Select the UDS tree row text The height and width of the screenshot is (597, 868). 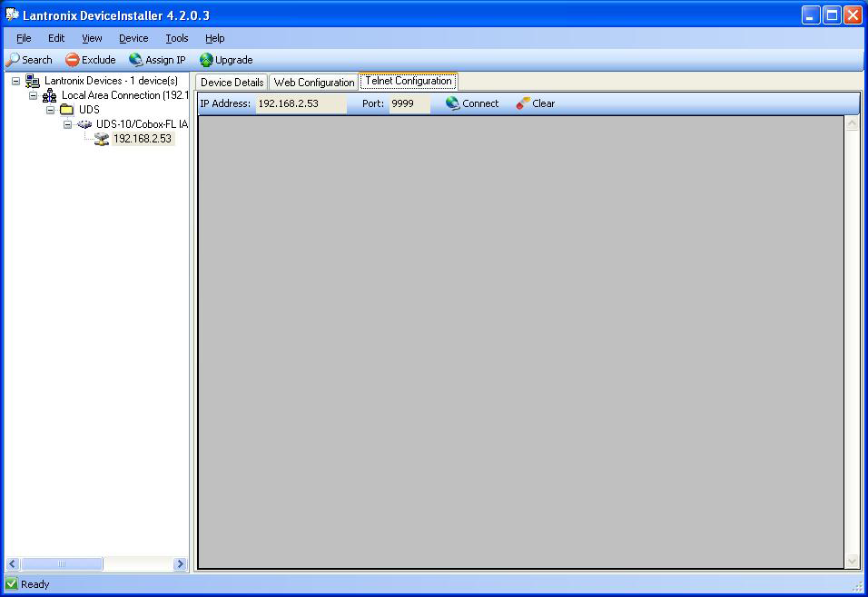coord(89,110)
